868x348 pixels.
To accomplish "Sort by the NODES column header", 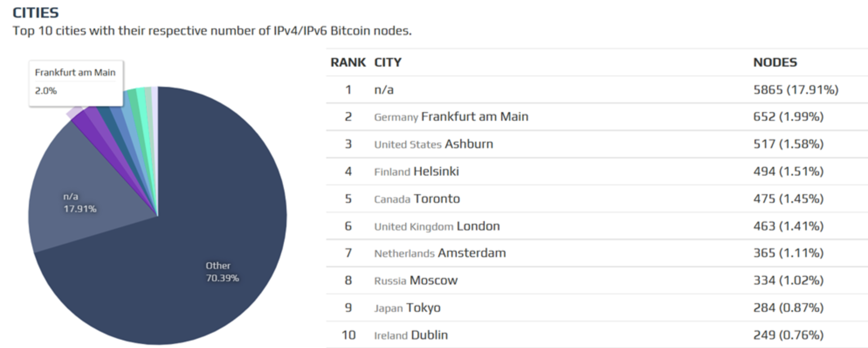I will coord(775,62).
